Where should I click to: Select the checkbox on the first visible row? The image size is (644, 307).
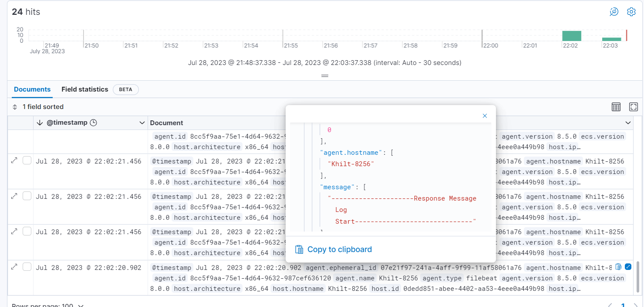tap(27, 160)
